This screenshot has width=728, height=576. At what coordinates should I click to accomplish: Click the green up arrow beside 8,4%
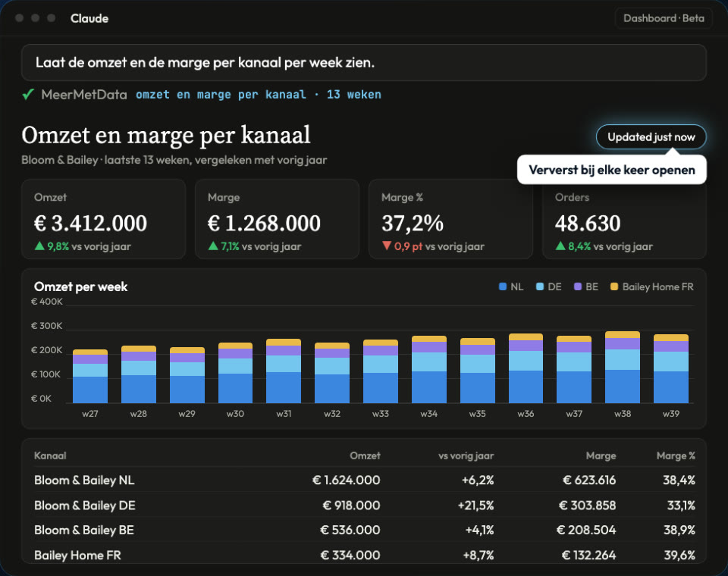tap(560, 246)
